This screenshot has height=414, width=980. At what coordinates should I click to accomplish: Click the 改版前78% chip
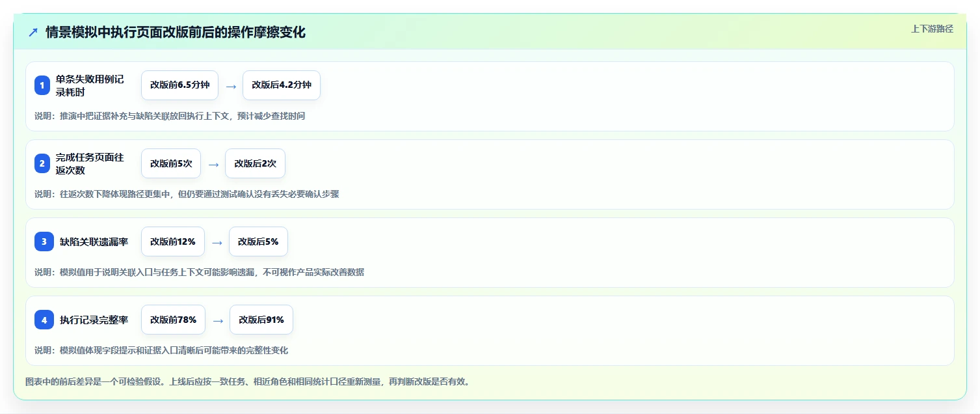coord(174,320)
